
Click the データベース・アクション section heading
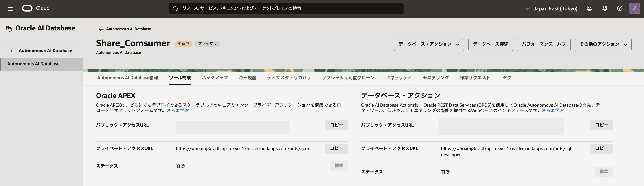[401, 96]
